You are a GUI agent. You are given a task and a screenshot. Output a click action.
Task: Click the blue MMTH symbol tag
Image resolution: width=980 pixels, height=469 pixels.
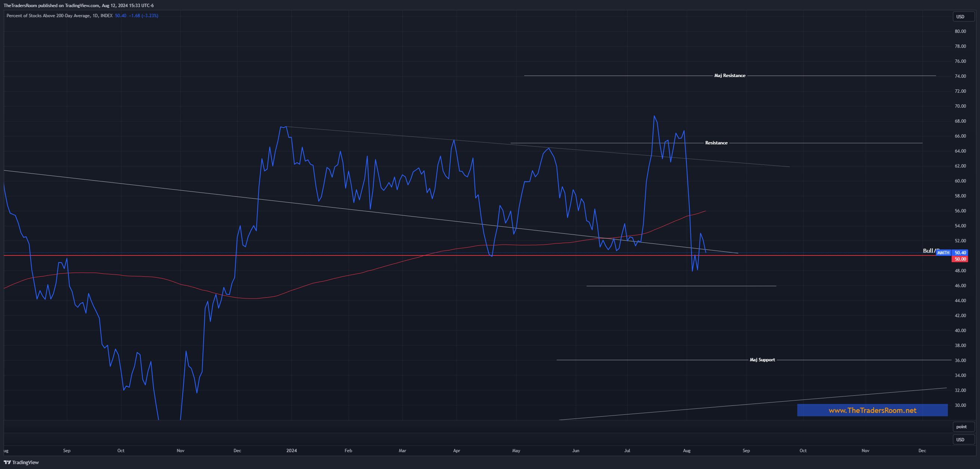point(943,253)
